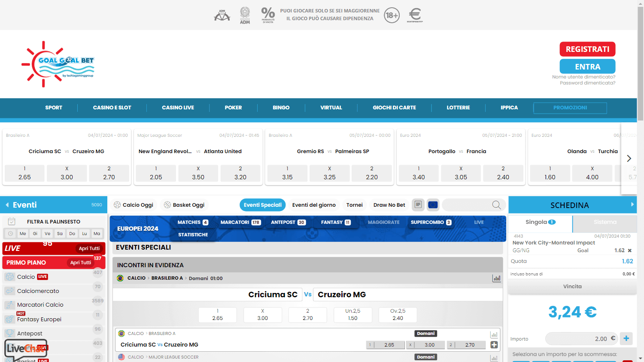
Task: Open stats chart icon on Criciuma SC row
Action: tap(494, 335)
